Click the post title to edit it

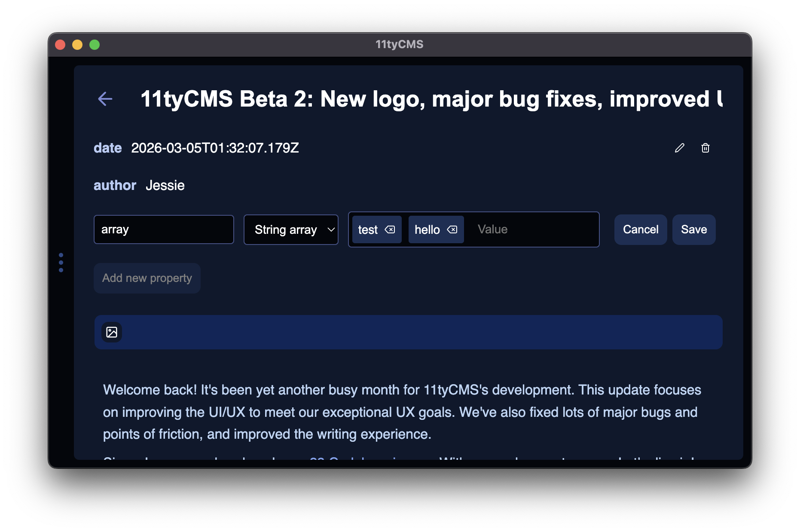(387, 99)
